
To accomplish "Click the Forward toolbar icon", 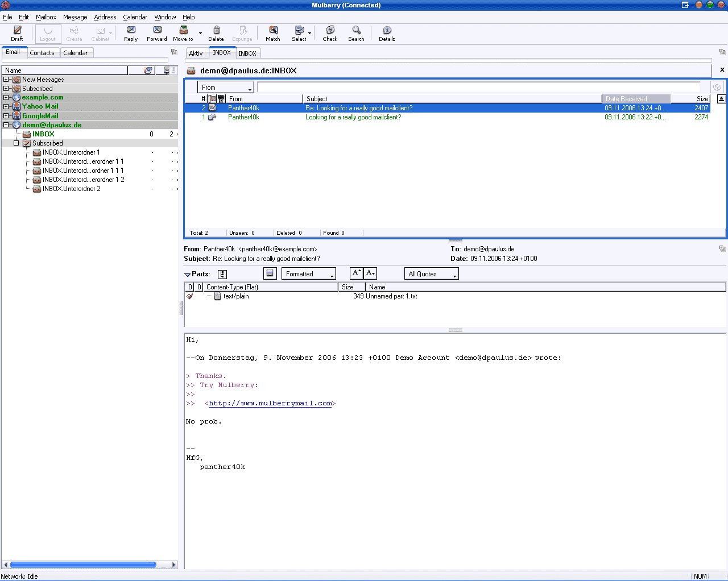I will [x=157, y=30].
